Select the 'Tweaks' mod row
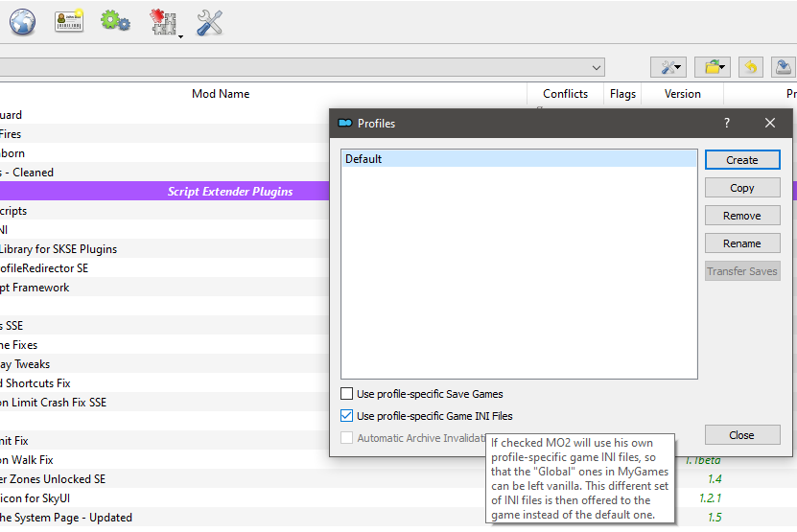 point(165,364)
